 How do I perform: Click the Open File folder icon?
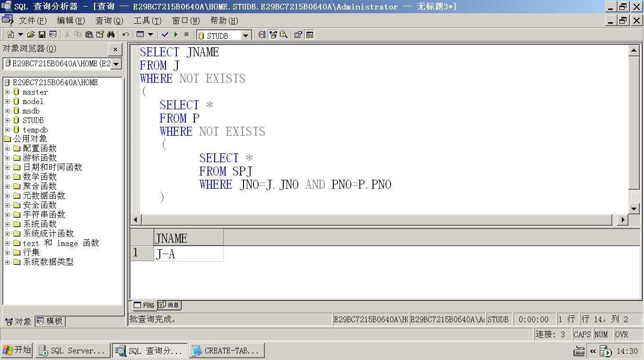coord(31,35)
